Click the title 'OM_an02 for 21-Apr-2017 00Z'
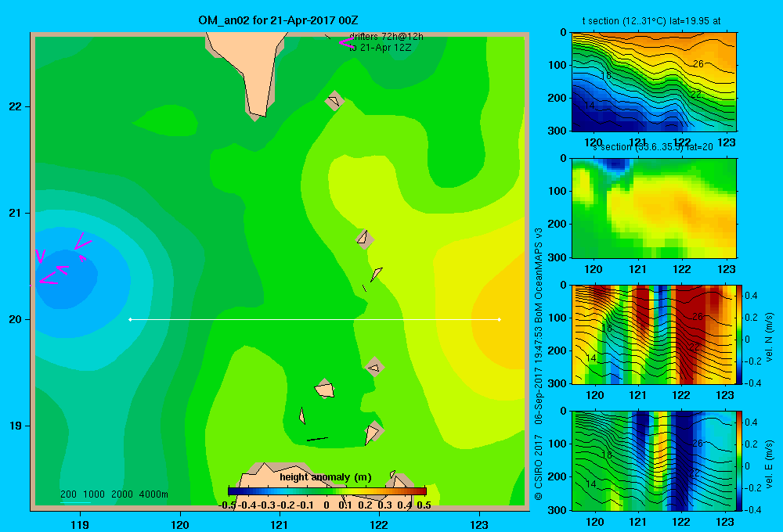 278,20
